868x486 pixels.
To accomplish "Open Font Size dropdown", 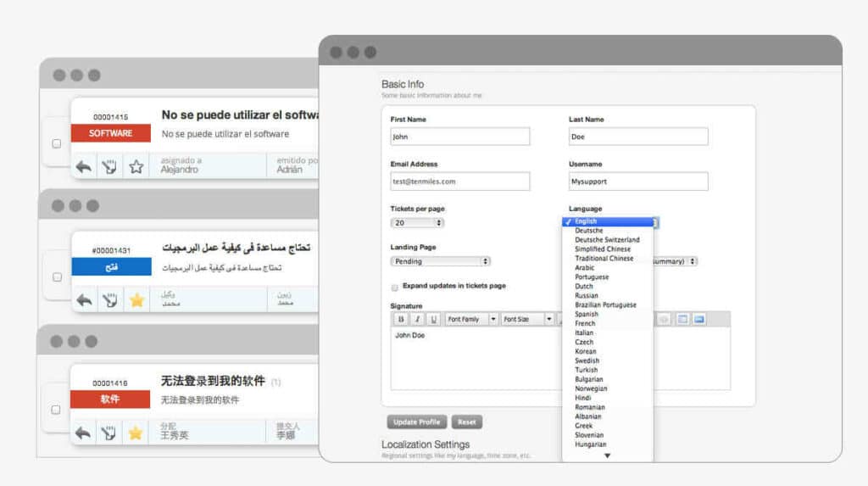I will 527,319.
